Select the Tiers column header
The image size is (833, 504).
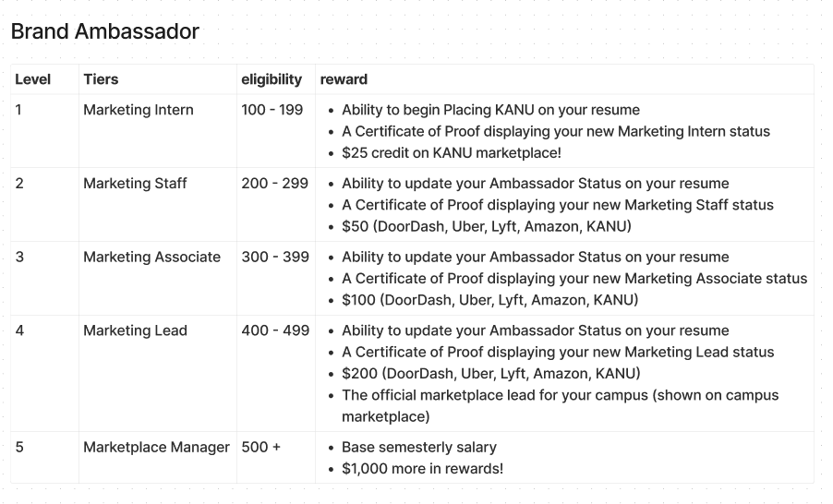[101, 79]
